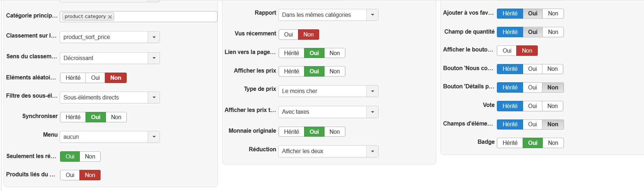Set Vus récemment to Oui
The image size is (644, 191).
[288, 35]
